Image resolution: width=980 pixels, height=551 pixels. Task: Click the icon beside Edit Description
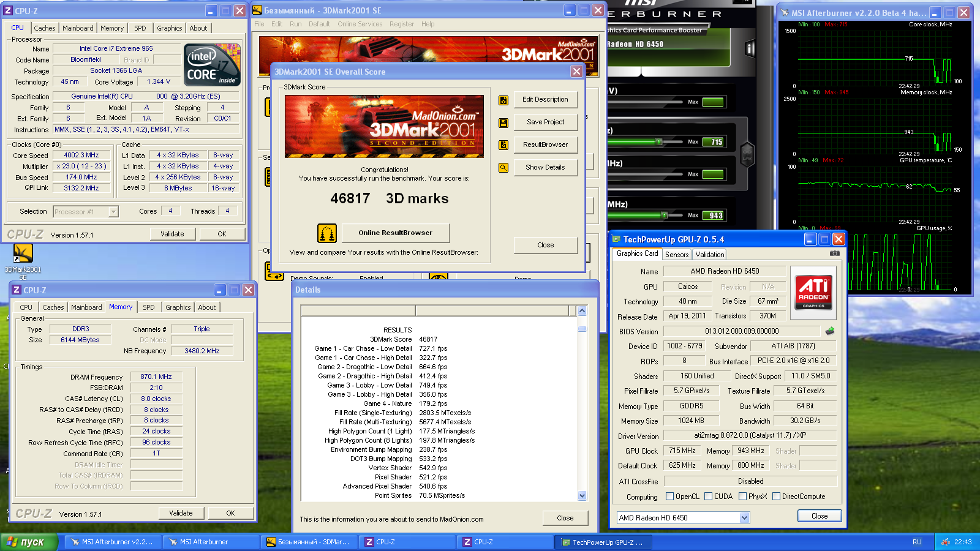click(503, 100)
